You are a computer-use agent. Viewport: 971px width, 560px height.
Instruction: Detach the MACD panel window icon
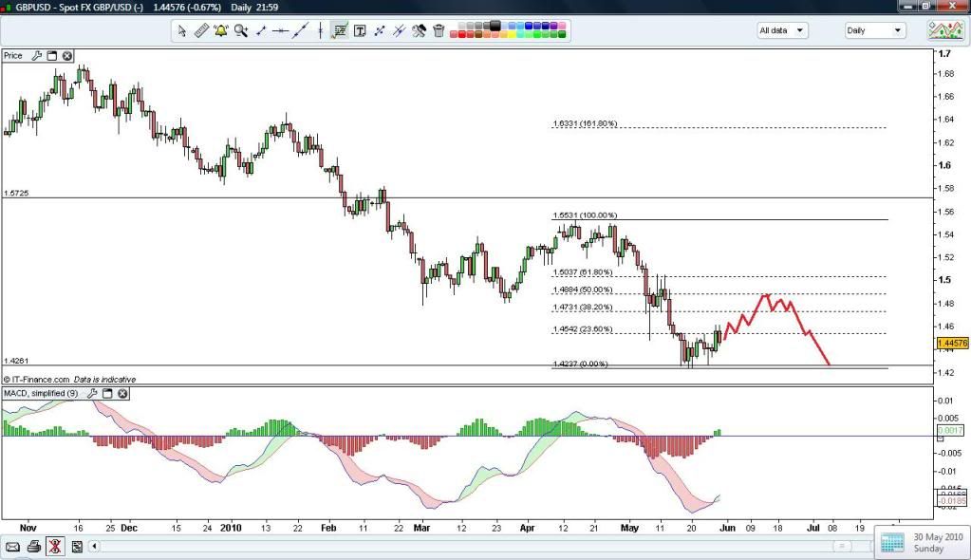click(x=107, y=393)
